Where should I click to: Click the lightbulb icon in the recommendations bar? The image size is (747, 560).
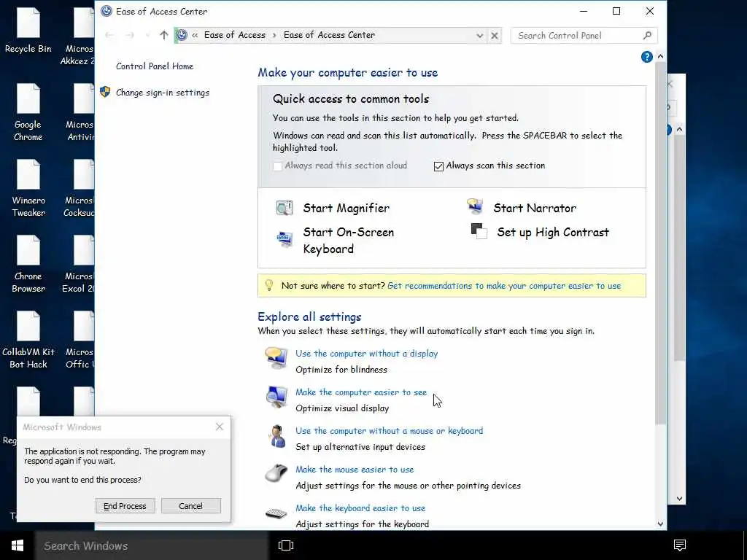coord(268,285)
